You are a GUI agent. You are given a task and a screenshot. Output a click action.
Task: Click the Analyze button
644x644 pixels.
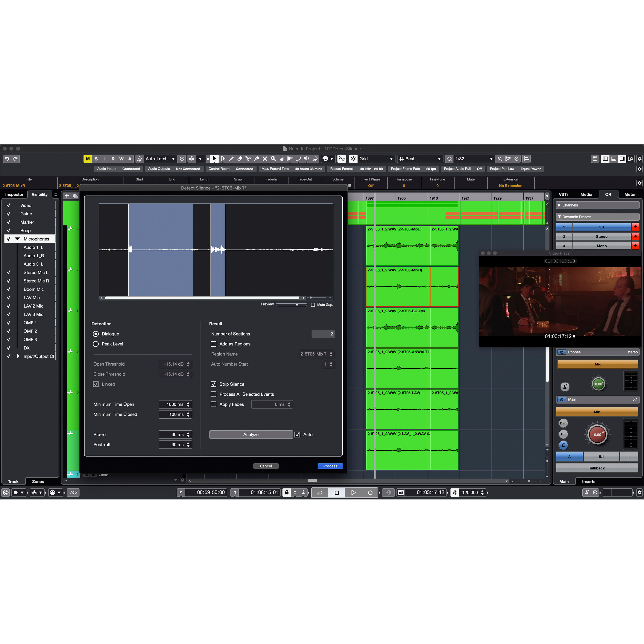251,434
